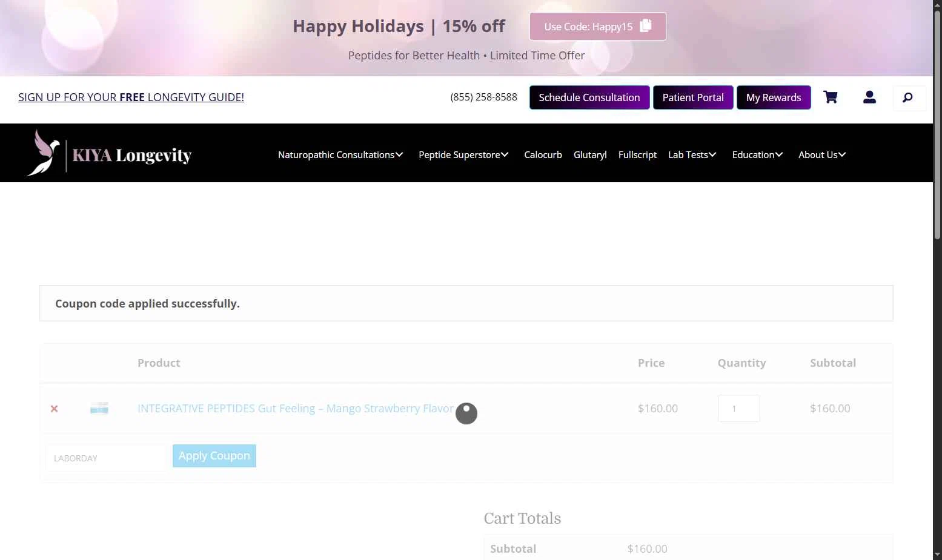This screenshot has width=942, height=560.
Task: Open Fullscript menu item
Action: pos(637,155)
